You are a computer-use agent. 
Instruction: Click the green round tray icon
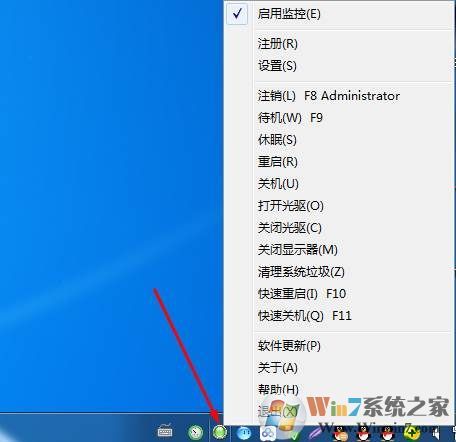click(x=220, y=432)
